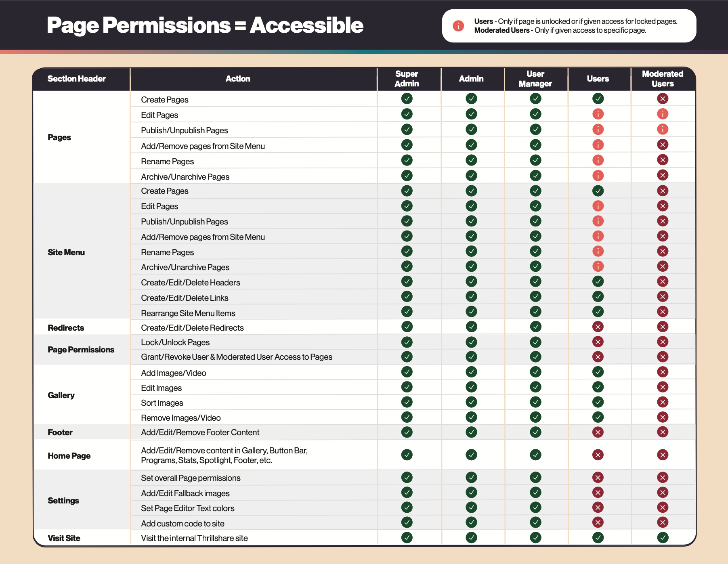Image resolution: width=728 pixels, height=564 pixels.
Task: Click the Settings section label
Action: tap(63, 501)
